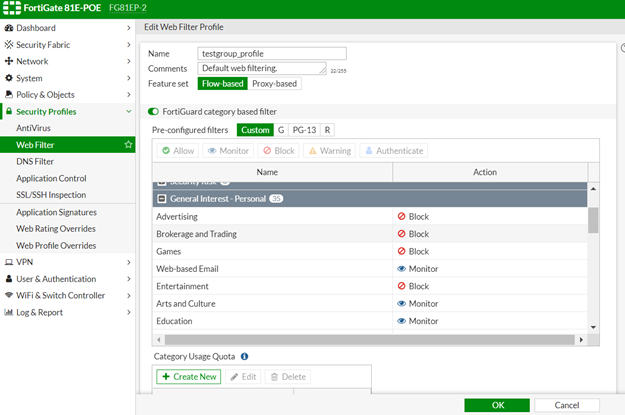The height and width of the screenshot is (415, 625).
Task: Select the Custom pre-configured filter
Action: coord(255,130)
